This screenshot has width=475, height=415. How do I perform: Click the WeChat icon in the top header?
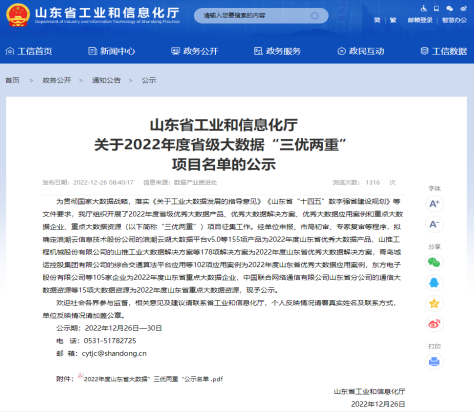pyautogui.click(x=450, y=8)
